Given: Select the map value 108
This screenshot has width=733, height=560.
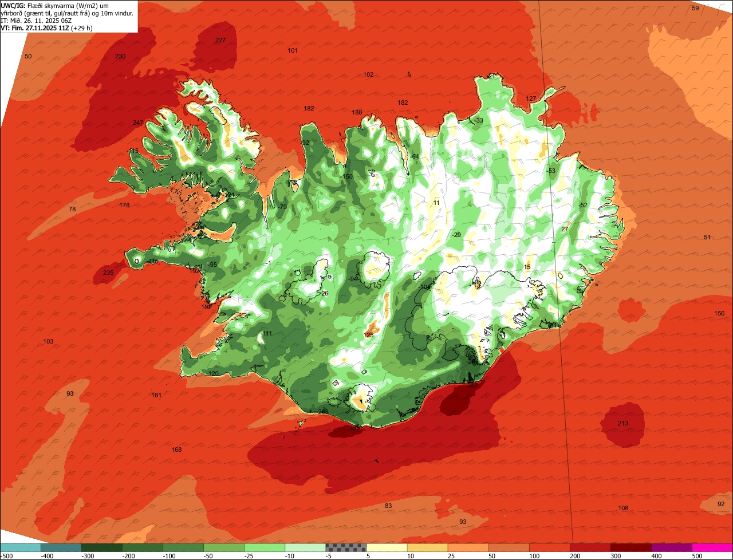Looking at the screenshot, I should (623, 508).
